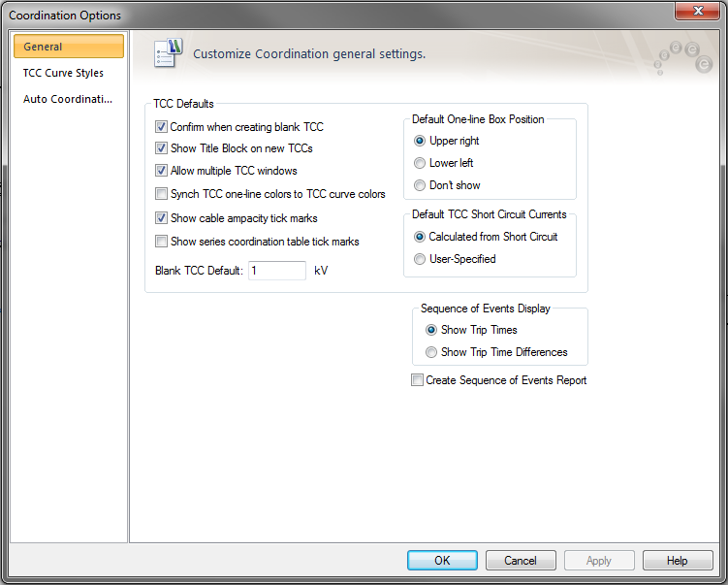
Task: Choose Lower left box position
Action: click(x=420, y=163)
